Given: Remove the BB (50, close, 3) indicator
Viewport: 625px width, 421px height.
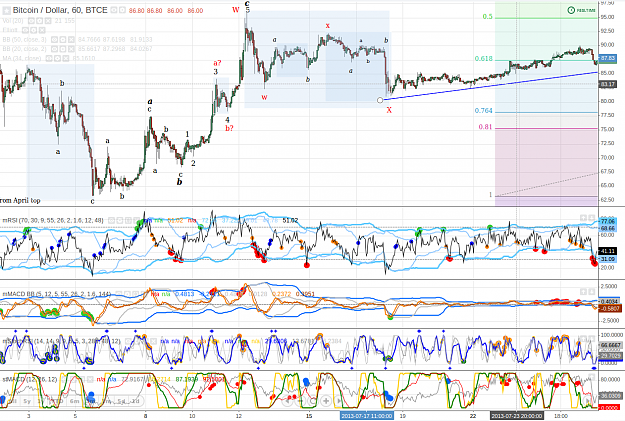Looking at the screenshot, I should (71, 39).
